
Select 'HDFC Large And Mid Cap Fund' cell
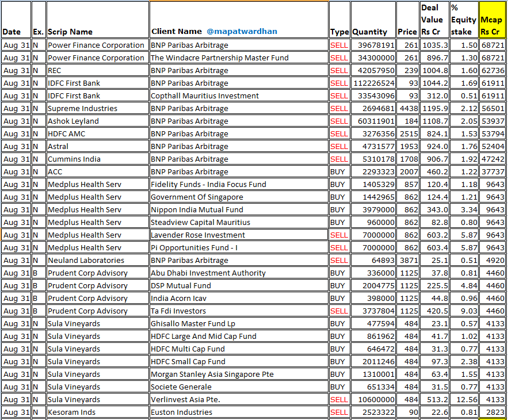click(239, 336)
